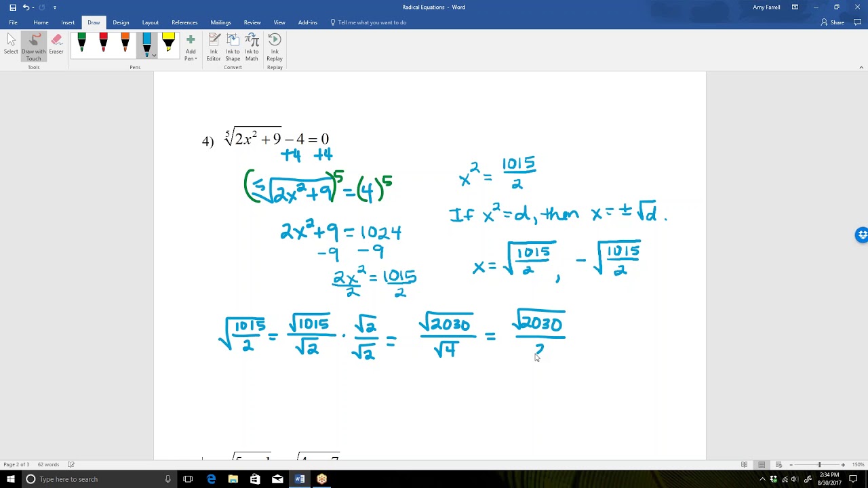The image size is (868, 488).
Task: Click the zoom slider handle
Action: tap(819, 464)
